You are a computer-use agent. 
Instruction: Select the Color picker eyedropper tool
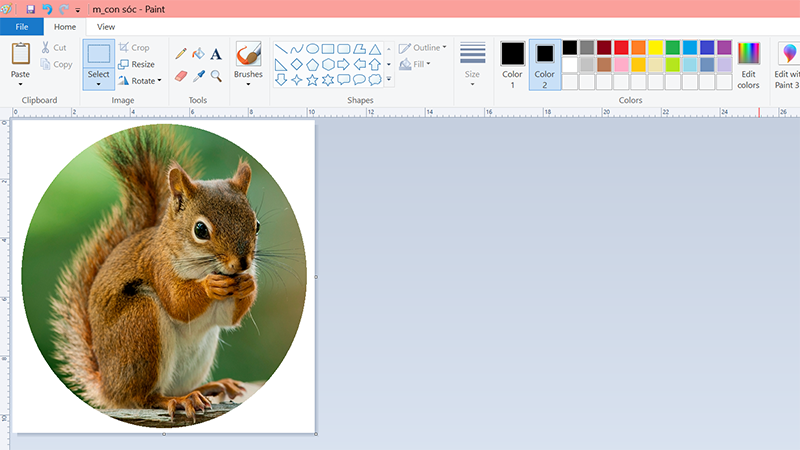tap(198, 75)
